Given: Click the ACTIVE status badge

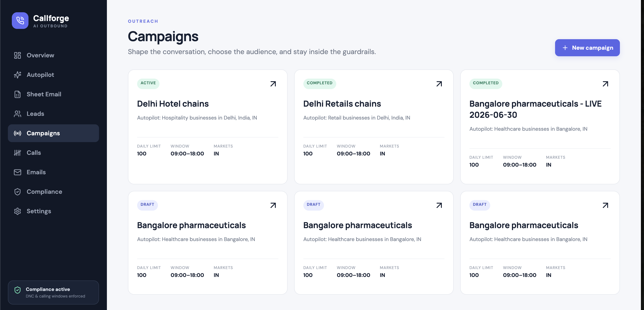Looking at the screenshot, I should coord(148,83).
